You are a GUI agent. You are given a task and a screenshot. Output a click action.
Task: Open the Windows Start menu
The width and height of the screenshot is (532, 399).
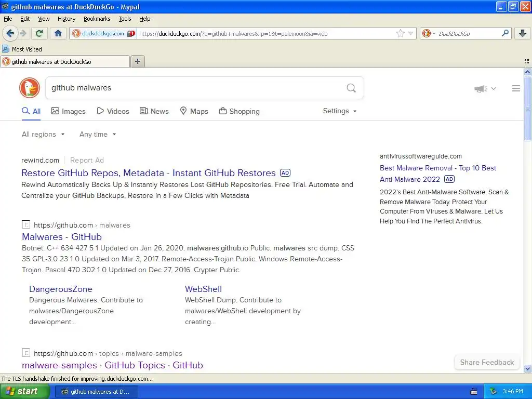pos(24,391)
